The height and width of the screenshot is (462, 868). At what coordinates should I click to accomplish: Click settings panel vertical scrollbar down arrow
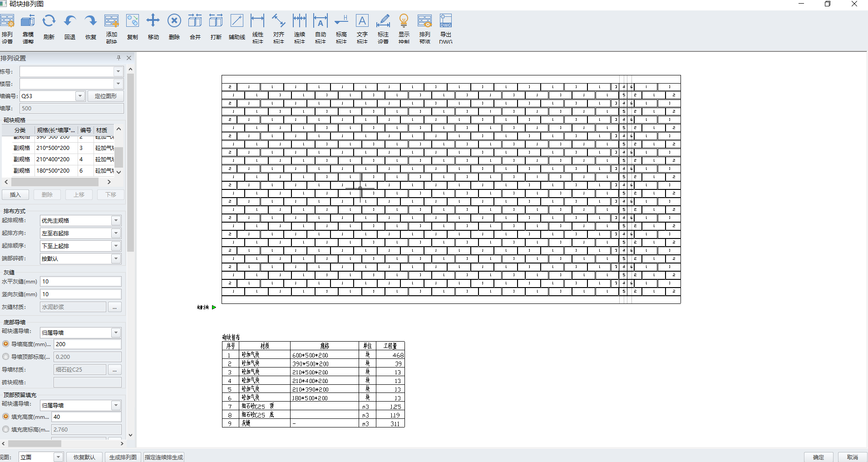130,435
